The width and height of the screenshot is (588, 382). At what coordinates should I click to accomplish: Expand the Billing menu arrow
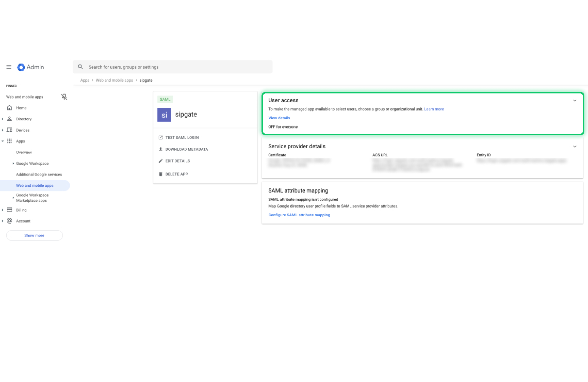click(x=3, y=210)
